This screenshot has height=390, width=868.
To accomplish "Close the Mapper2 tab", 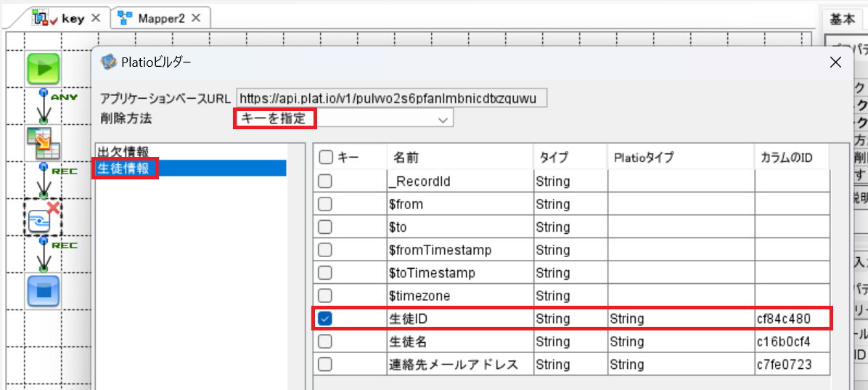I will (195, 17).
